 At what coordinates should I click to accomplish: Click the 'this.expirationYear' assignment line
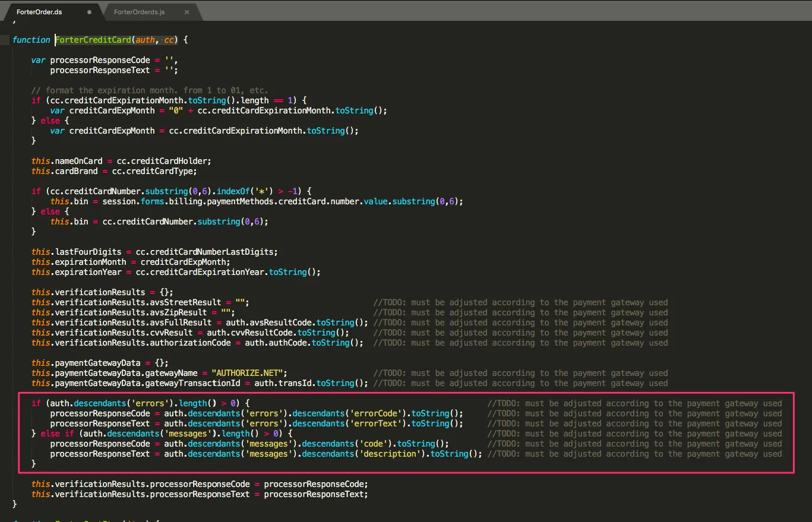tap(176, 272)
